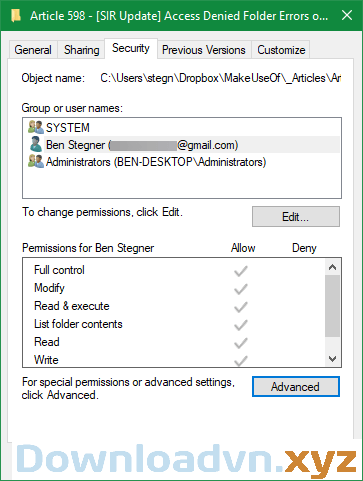Click the Ben Stegner user icon
This screenshot has height=481, width=363.
(x=36, y=144)
